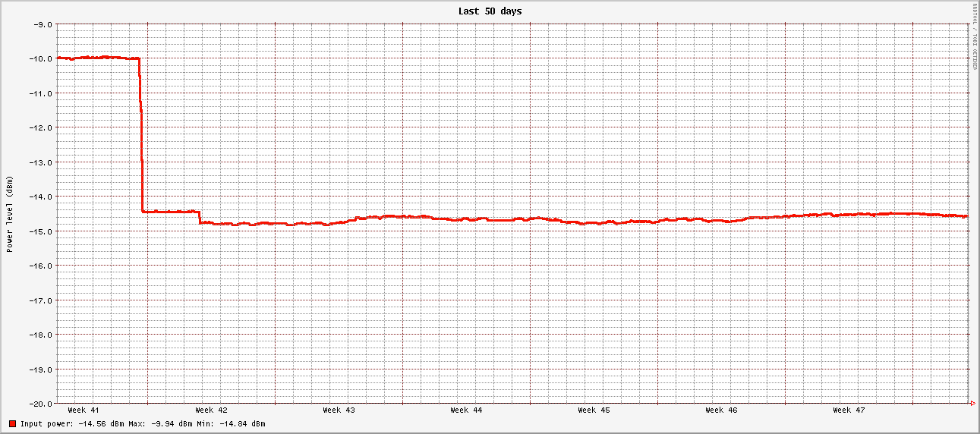Viewport: 980px width, 434px height.
Task: Select the Week 46 axis label
Action: click(720, 410)
